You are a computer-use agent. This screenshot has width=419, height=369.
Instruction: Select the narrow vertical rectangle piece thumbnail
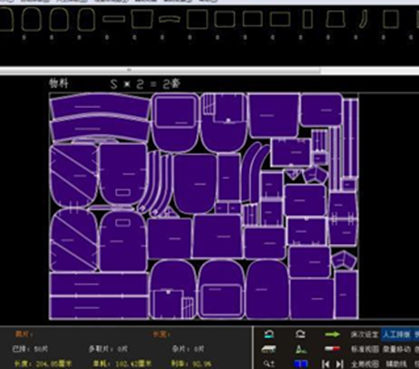(x=307, y=19)
